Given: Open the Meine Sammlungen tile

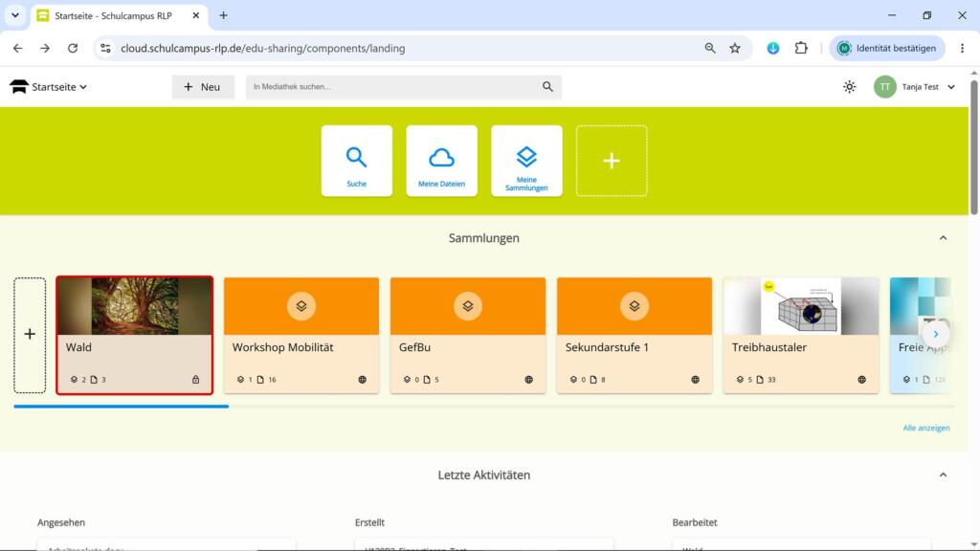Looking at the screenshot, I should point(526,161).
